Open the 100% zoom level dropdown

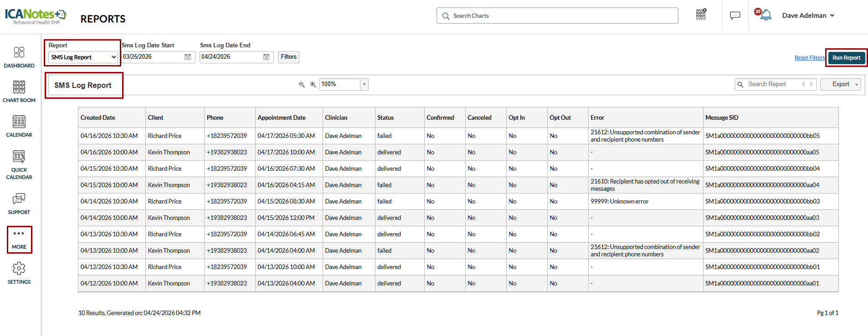(364, 84)
